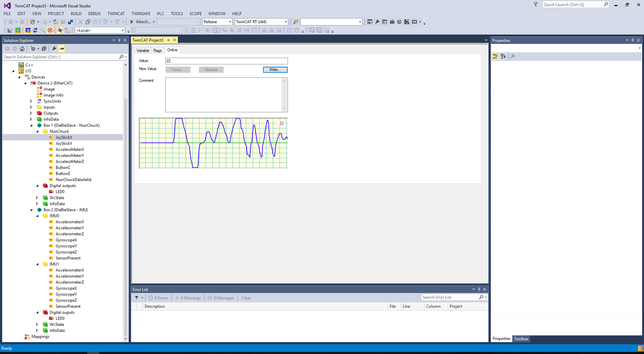
Task: Click the Error List filter funnel icon
Action: pos(137,298)
